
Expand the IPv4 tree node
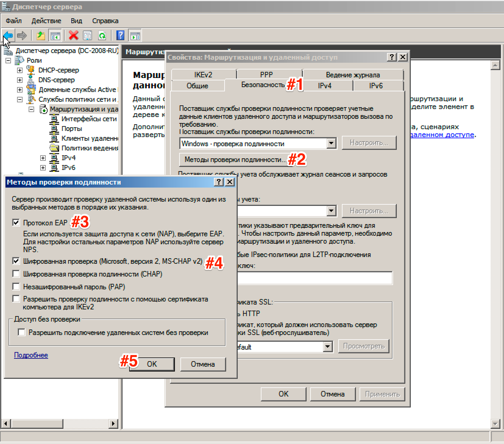point(43,158)
